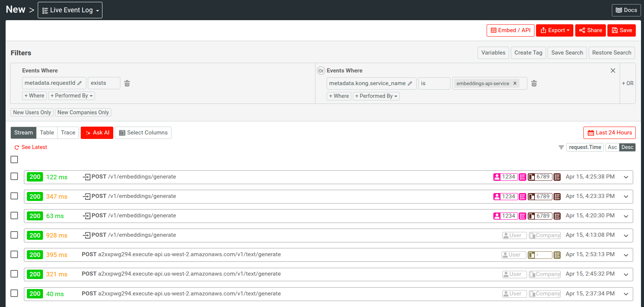Open company 6789 on the 347 ms row

click(x=540, y=196)
